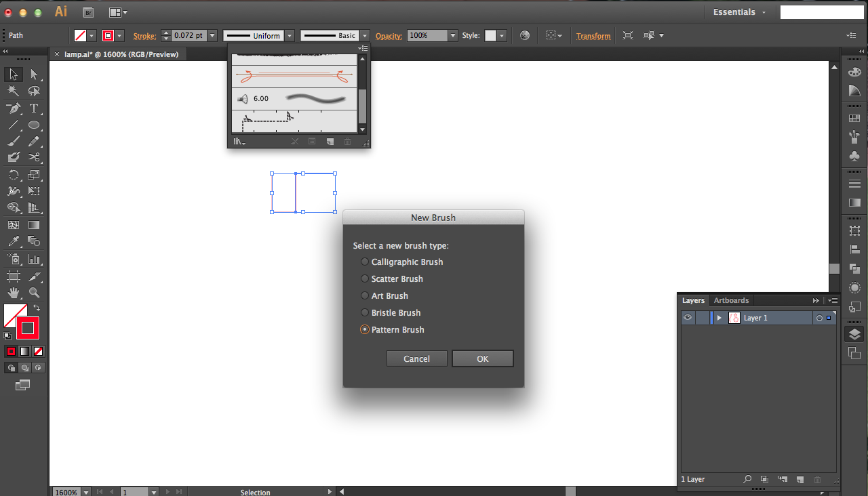Click Layer 1 target circle
The width and height of the screenshot is (868, 496).
pyautogui.click(x=819, y=318)
